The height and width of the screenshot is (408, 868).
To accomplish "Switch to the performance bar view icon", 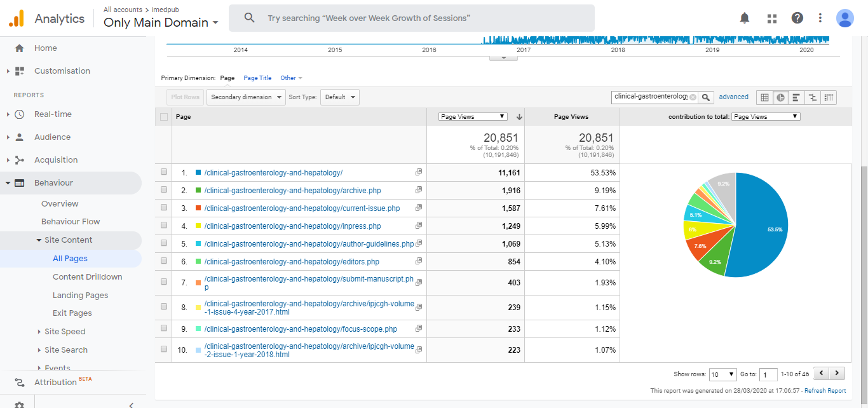I will point(796,97).
